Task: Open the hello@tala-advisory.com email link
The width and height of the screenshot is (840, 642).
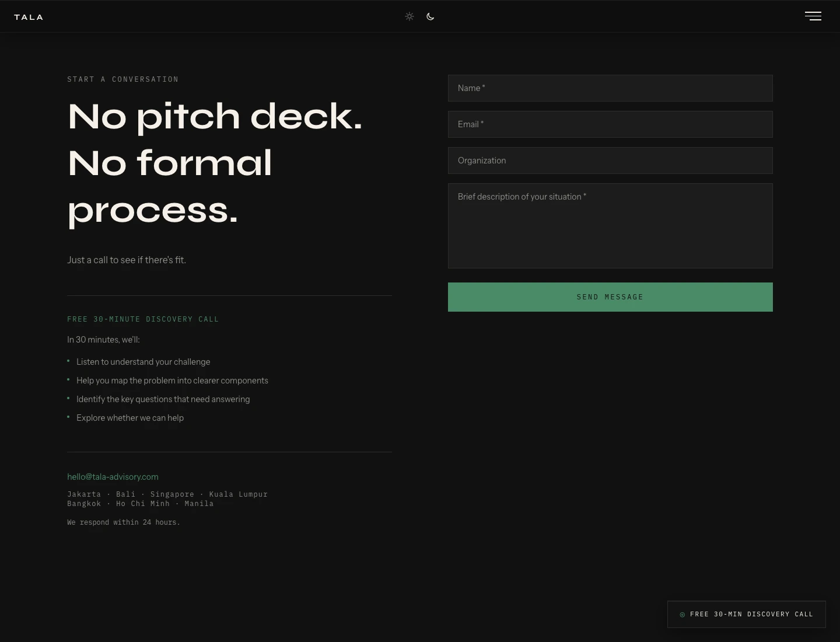Action: [113, 477]
